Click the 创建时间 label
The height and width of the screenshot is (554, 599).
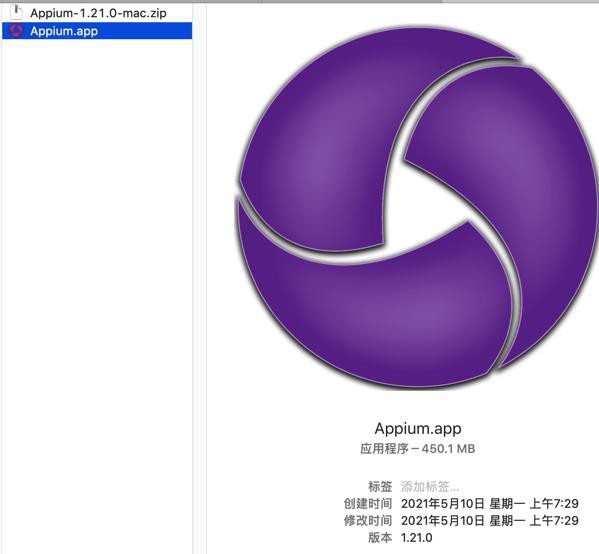368,504
